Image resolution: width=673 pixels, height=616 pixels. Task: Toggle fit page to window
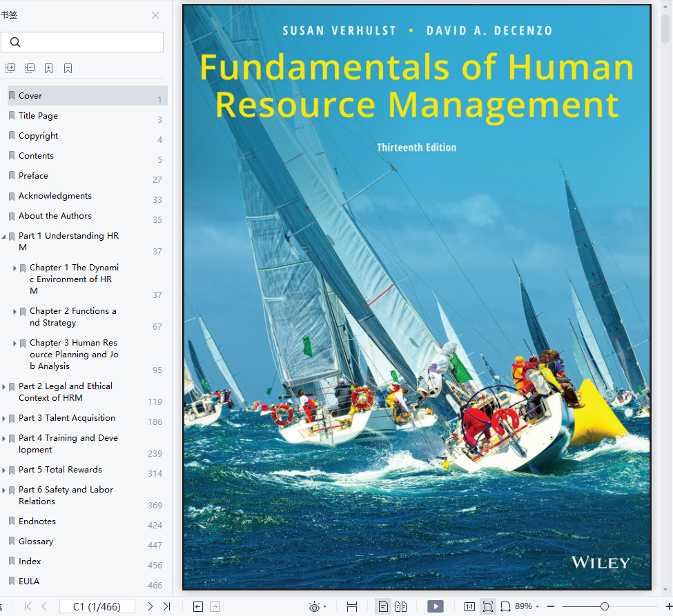coord(487,606)
